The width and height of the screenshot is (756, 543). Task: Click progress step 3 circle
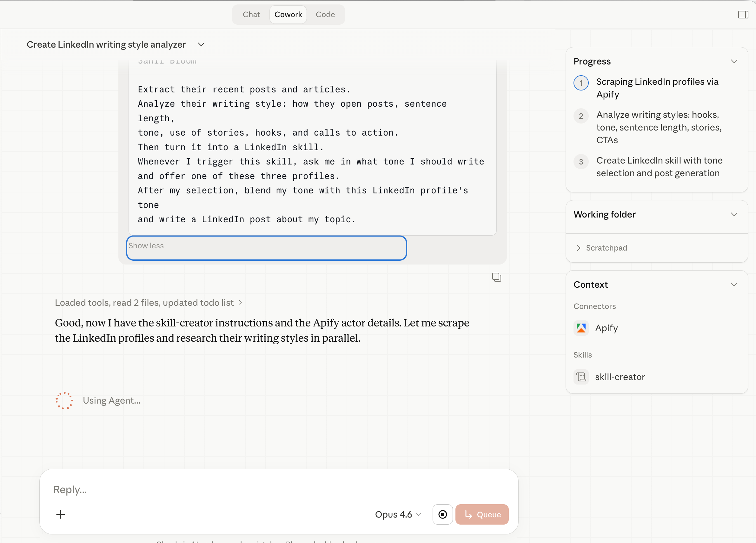(581, 162)
